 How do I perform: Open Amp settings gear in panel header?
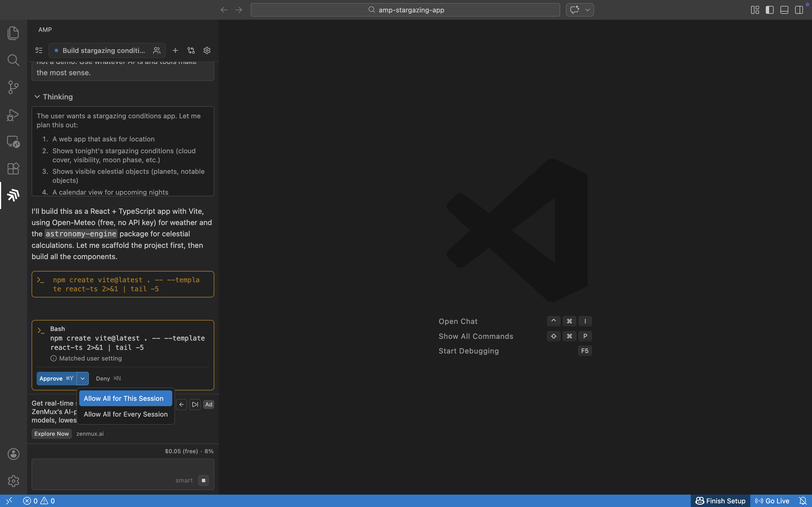207,50
